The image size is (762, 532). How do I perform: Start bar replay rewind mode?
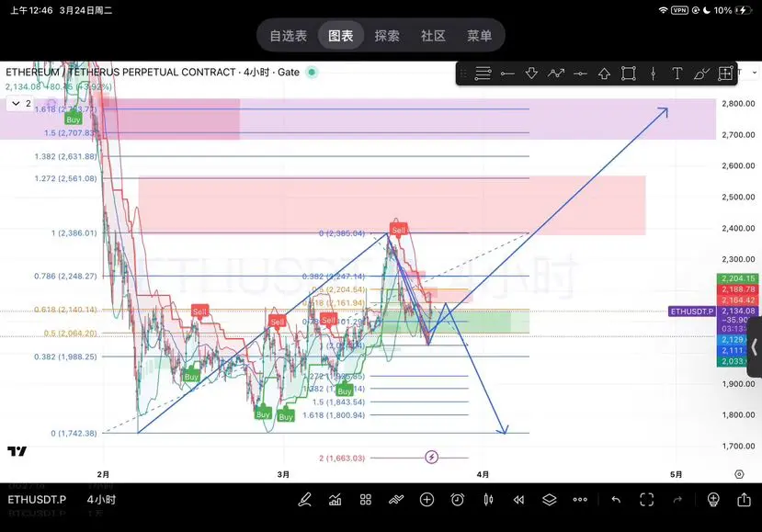pyautogui.click(x=518, y=500)
